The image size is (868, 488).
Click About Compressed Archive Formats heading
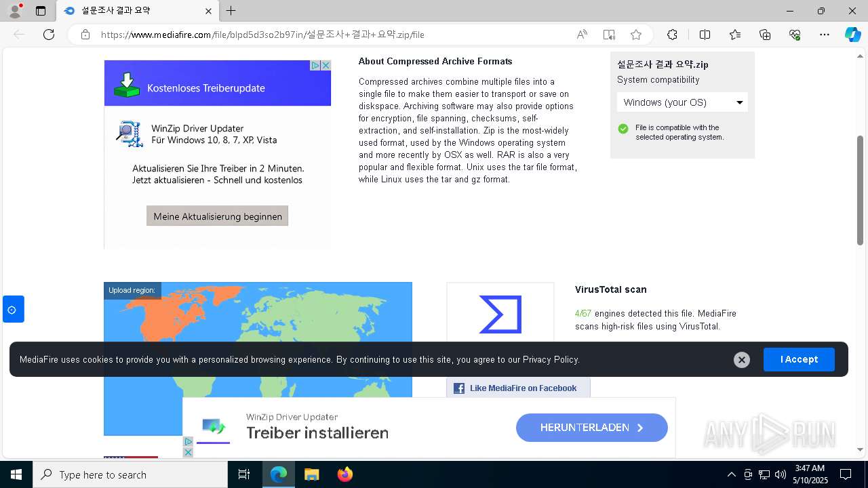point(435,61)
